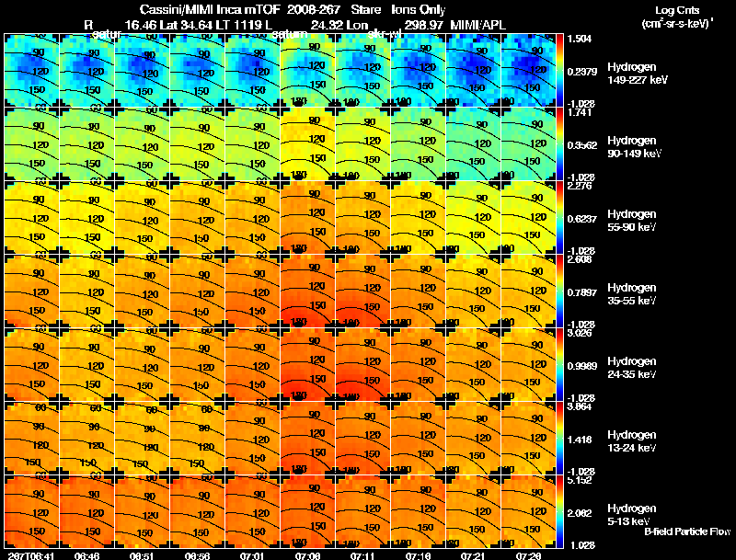Open the 24-35 keV image panel at 07:06

(307, 364)
